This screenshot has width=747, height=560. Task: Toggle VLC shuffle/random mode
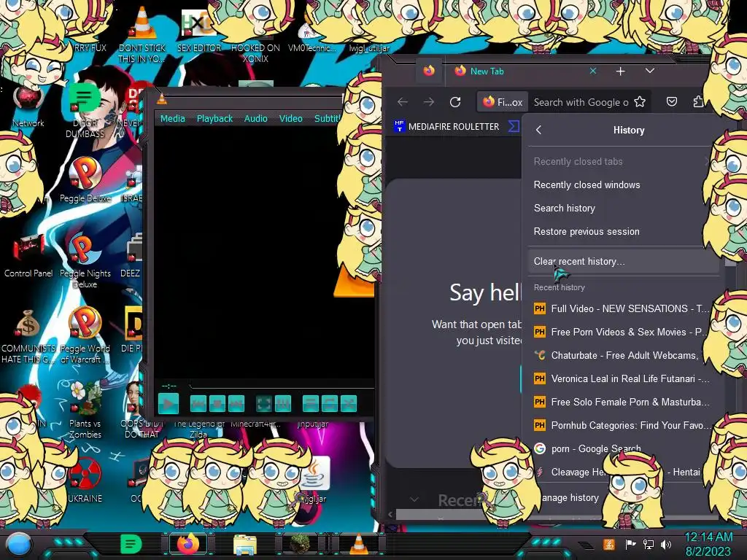[349, 404]
